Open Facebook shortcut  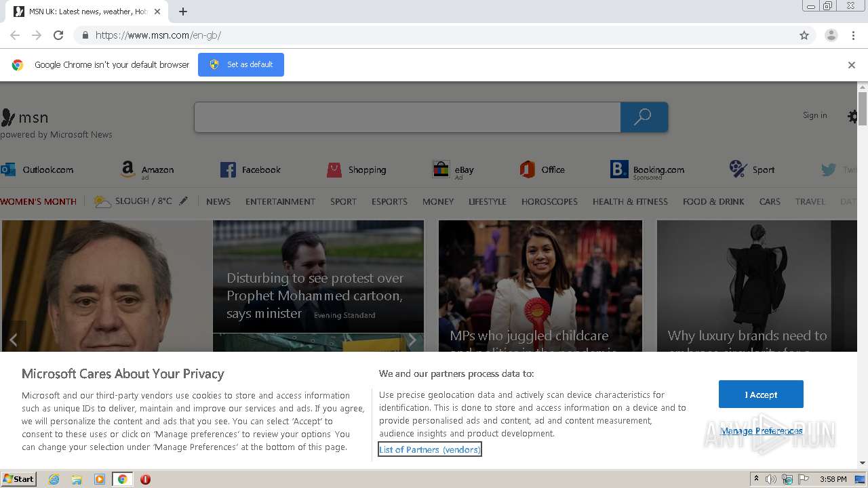coord(250,169)
